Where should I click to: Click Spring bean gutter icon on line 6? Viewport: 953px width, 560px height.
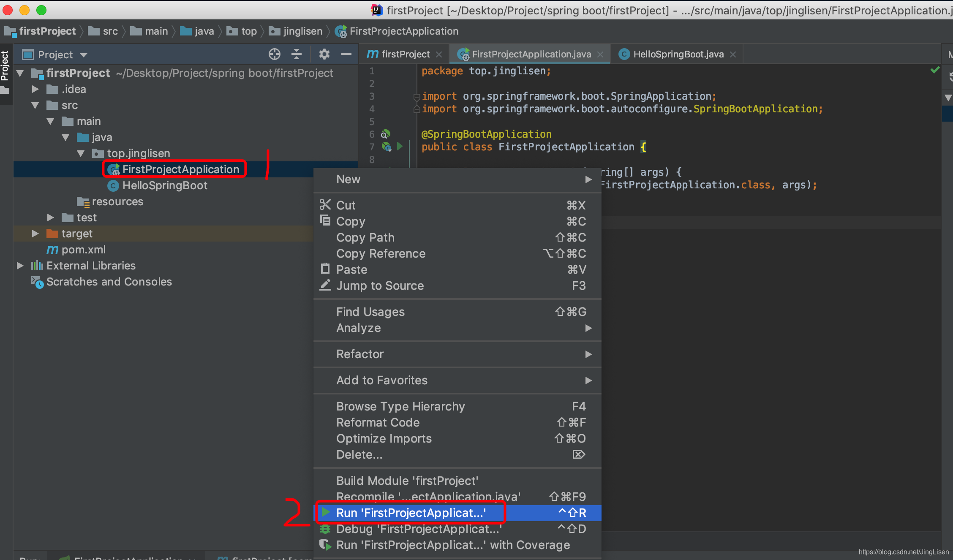(386, 134)
